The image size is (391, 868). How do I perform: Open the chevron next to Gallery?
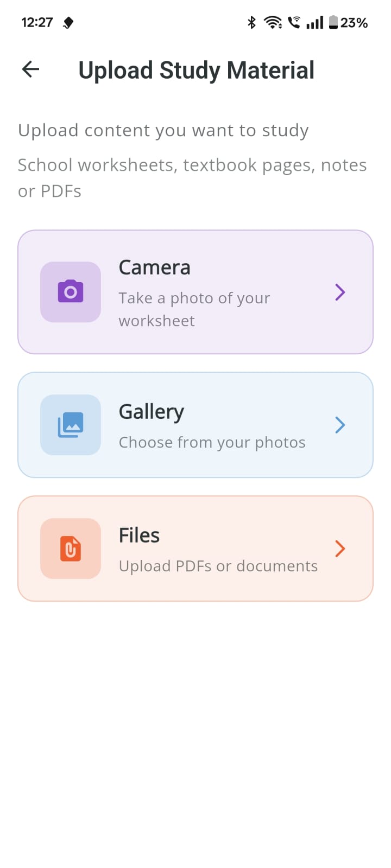[339, 425]
